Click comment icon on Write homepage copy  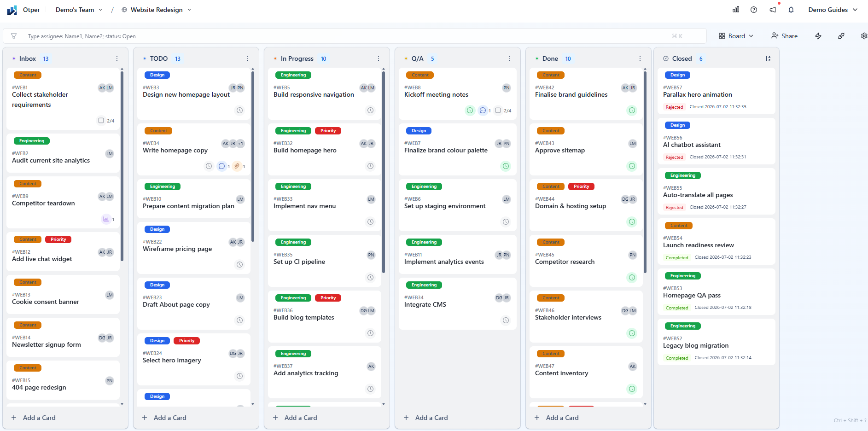[x=222, y=166]
